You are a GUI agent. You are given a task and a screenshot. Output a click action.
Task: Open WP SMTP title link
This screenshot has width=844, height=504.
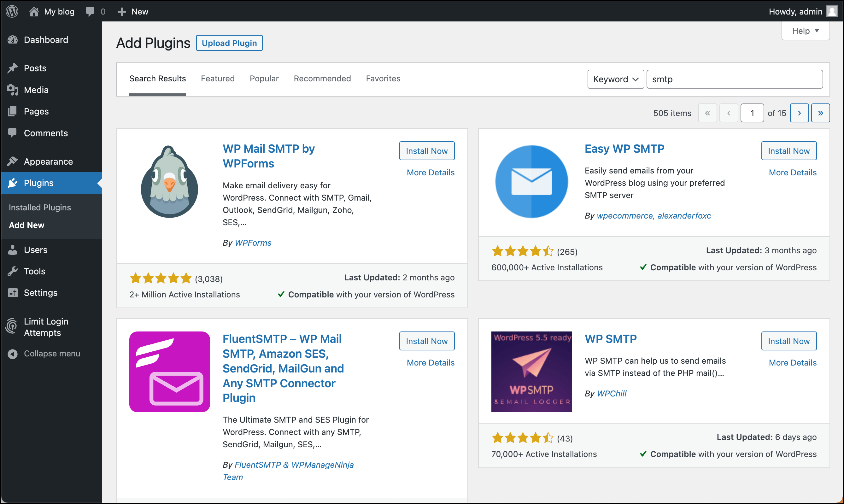pos(610,339)
